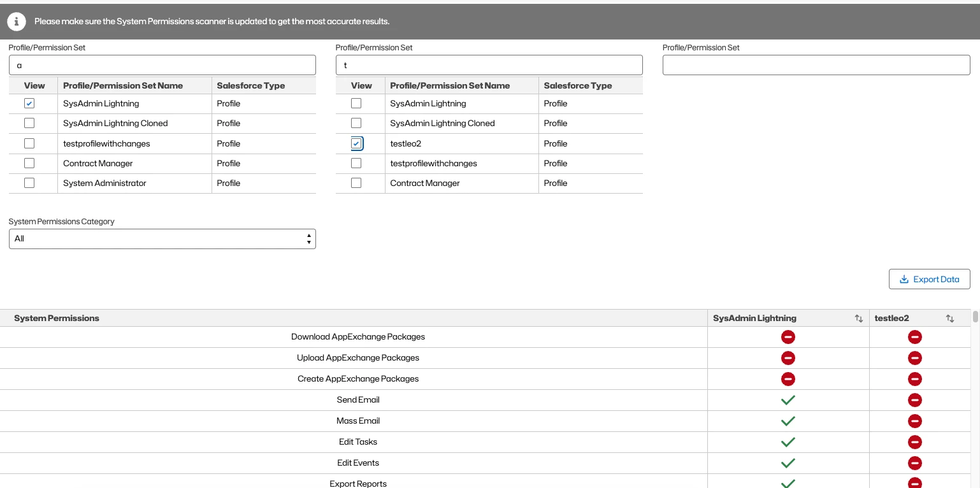Check Contract Manager in the second profile list
The height and width of the screenshot is (488, 980).
(356, 183)
